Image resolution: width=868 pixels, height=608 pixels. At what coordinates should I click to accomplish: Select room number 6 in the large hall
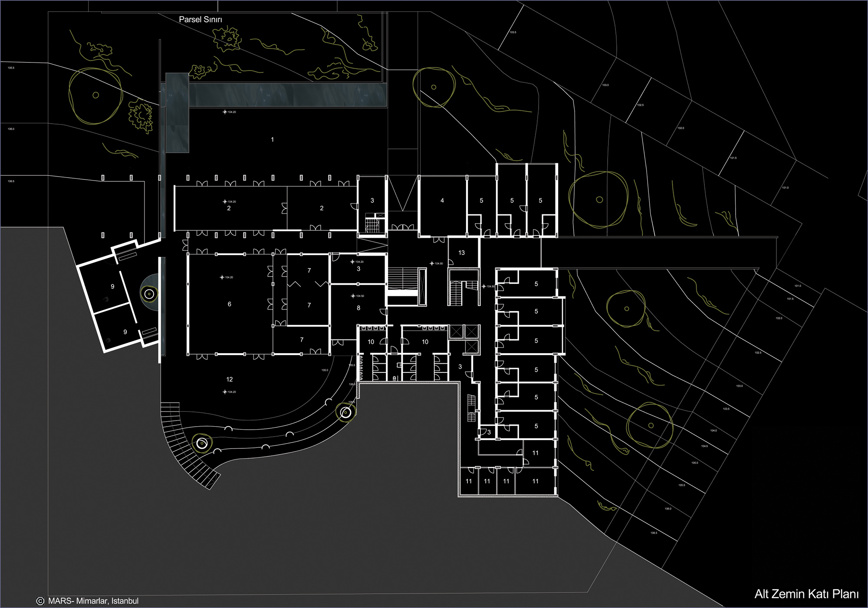[x=230, y=304]
